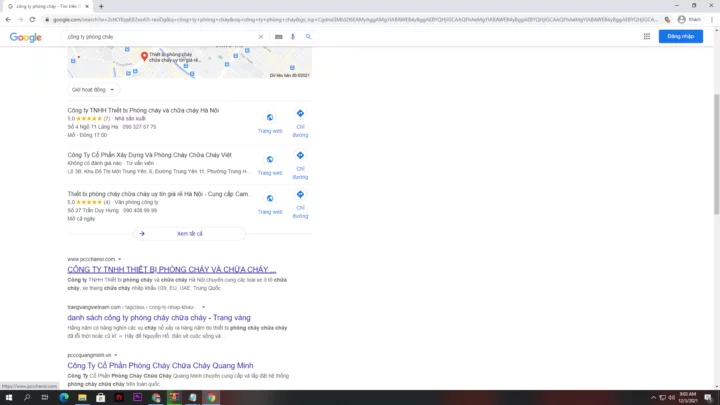Open Trang web for Thiết bị phòng cháy uy tín
720x405 pixels.
point(270,204)
